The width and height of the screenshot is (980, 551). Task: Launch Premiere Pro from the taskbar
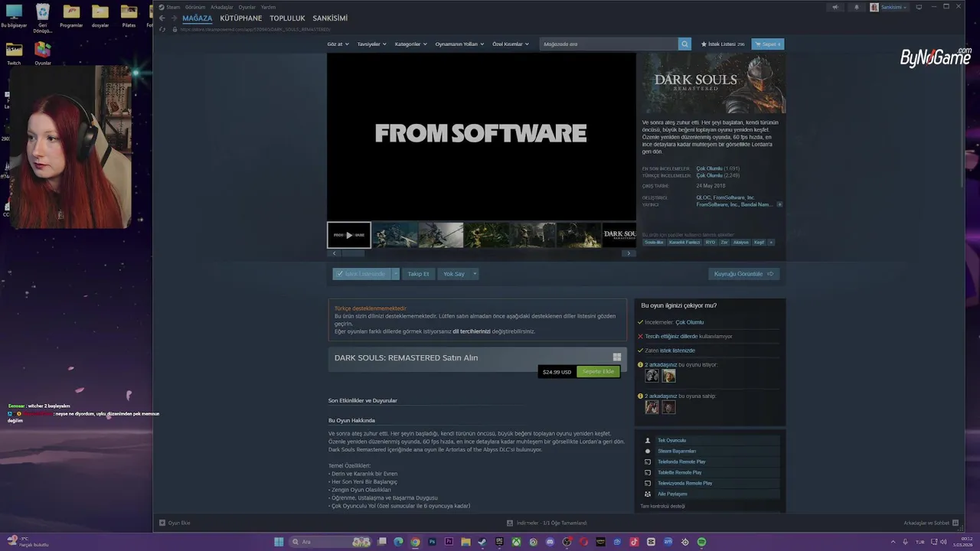pyautogui.click(x=449, y=542)
